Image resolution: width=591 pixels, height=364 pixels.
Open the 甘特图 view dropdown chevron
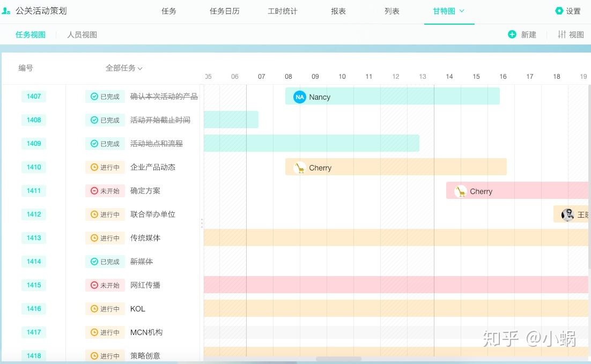coord(462,10)
